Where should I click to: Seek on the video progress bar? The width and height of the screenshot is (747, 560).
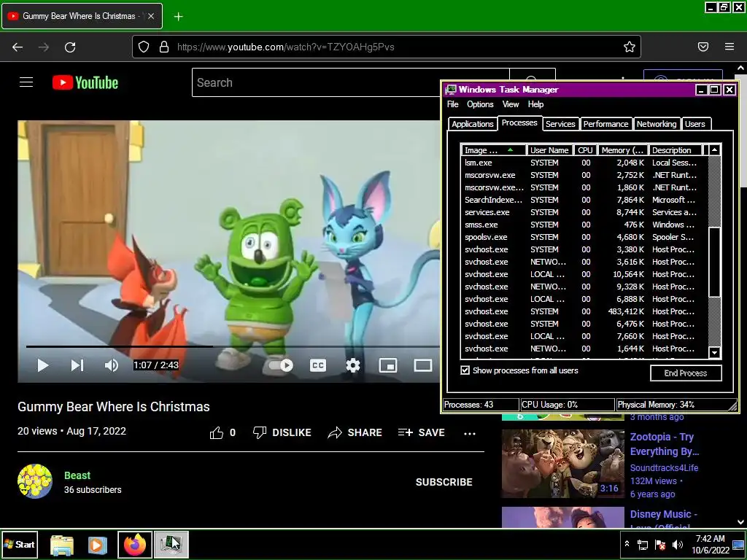[233, 346]
